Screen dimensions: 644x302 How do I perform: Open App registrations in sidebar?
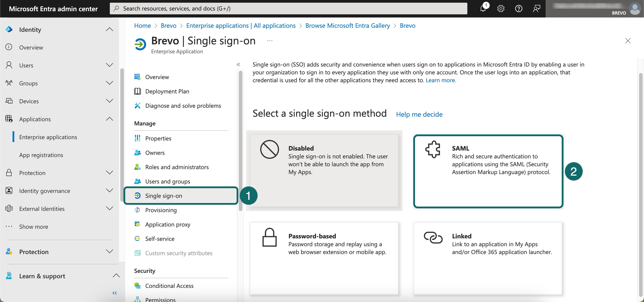coord(41,155)
